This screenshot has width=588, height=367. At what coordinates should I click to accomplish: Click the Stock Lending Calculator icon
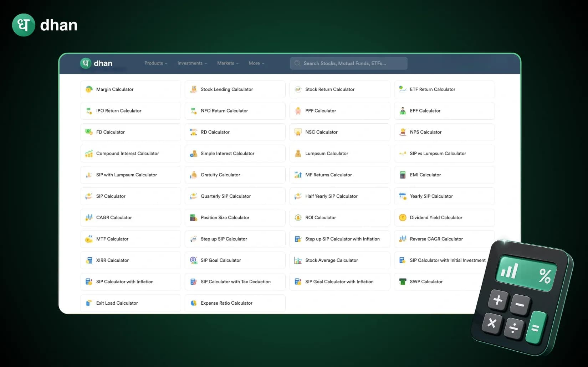point(194,89)
